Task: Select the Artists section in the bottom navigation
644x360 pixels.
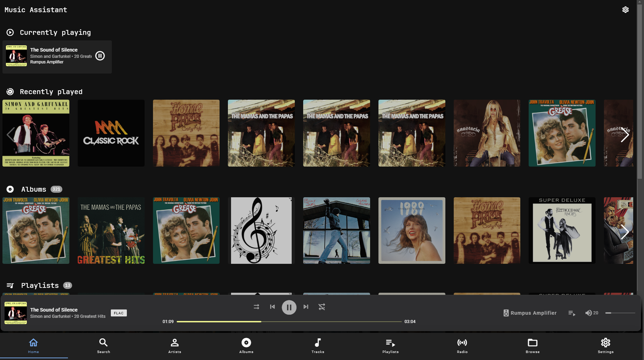Action: (175, 345)
